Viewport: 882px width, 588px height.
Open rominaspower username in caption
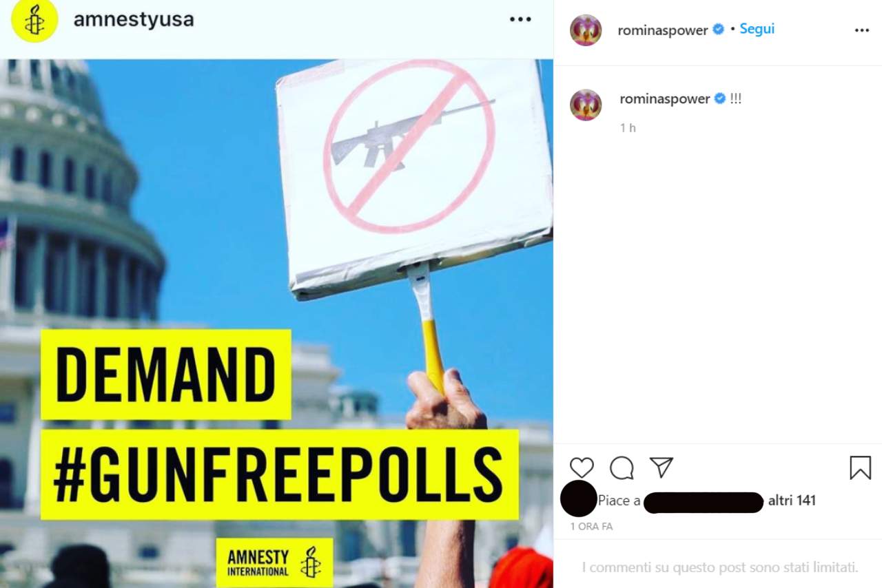click(x=665, y=98)
